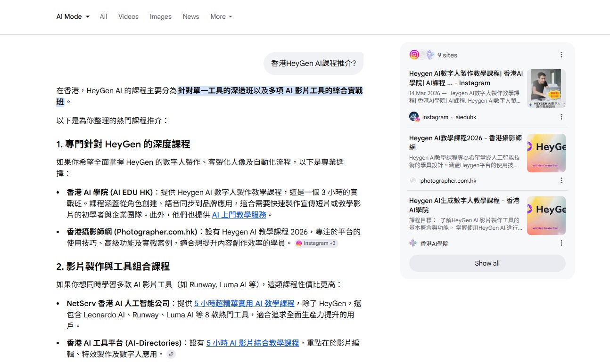Click the Instagram icon beside 9 sites
This screenshot has height=364, width=610.
tap(414, 55)
